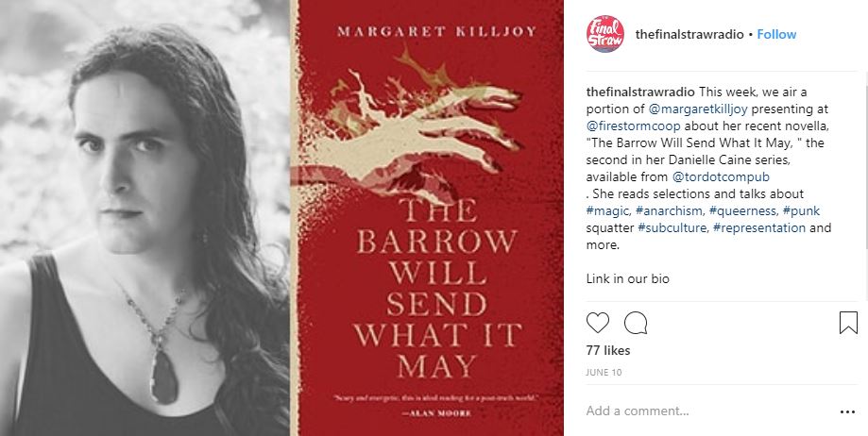Follow thefinalstrawradio account
Viewport: 868px width, 436px height.
776,34
